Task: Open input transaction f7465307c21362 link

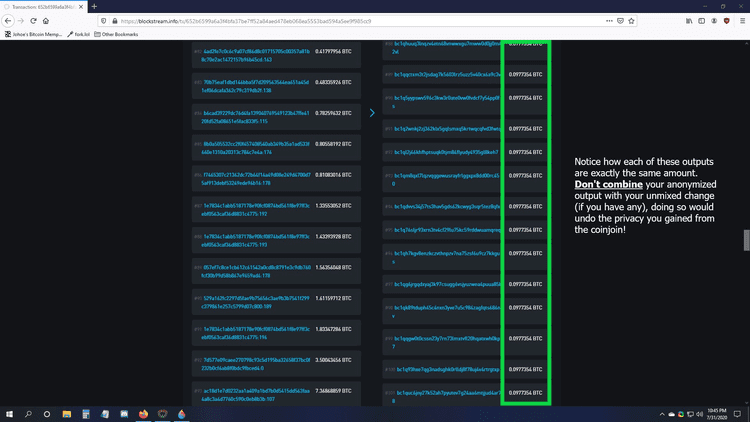Action: tap(255, 179)
